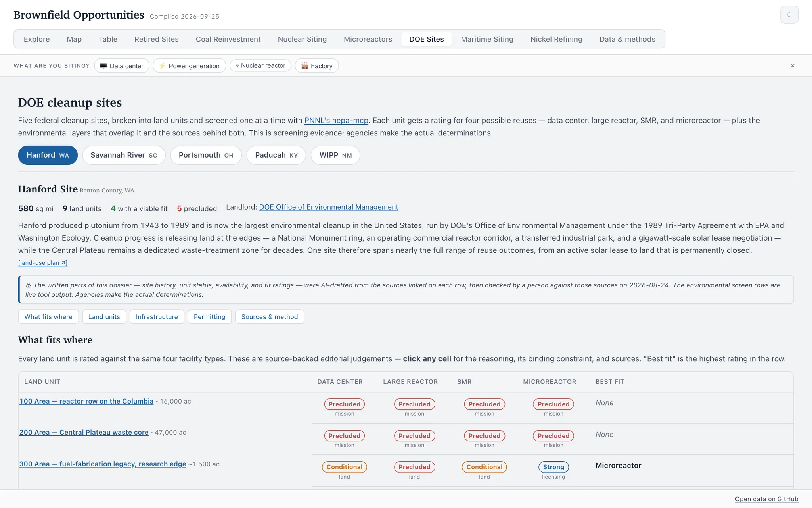Toggle dark mode moon icon
Viewport: 812px width, 508px height.
[x=789, y=15]
